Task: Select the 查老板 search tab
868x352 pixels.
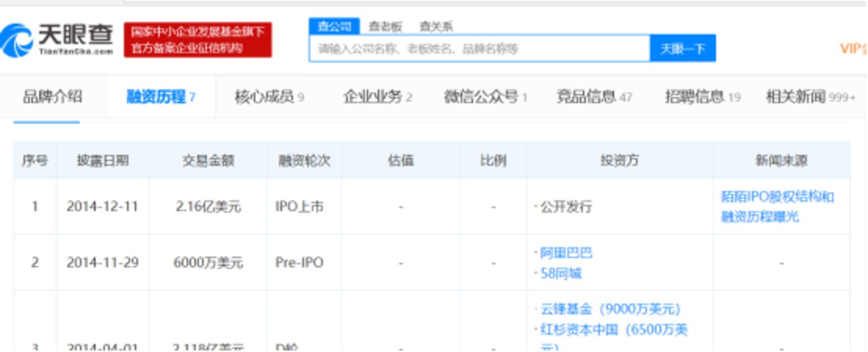Action: [x=385, y=26]
